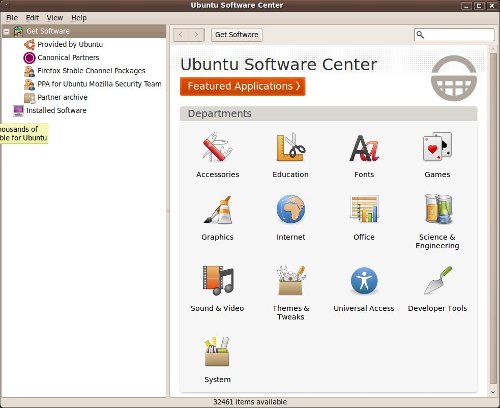Image resolution: width=500 pixels, height=408 pixels.
Task: Open the Themes & Tweaks toolbox icon
Action: [x=291, y=280]
